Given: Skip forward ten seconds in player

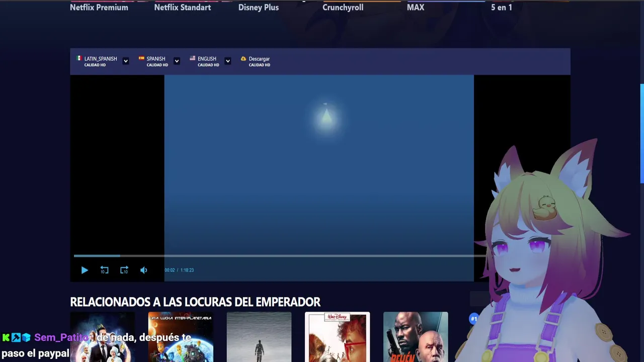Looking at the screenshot, I should pyautogui.click(x=124, y=270).
